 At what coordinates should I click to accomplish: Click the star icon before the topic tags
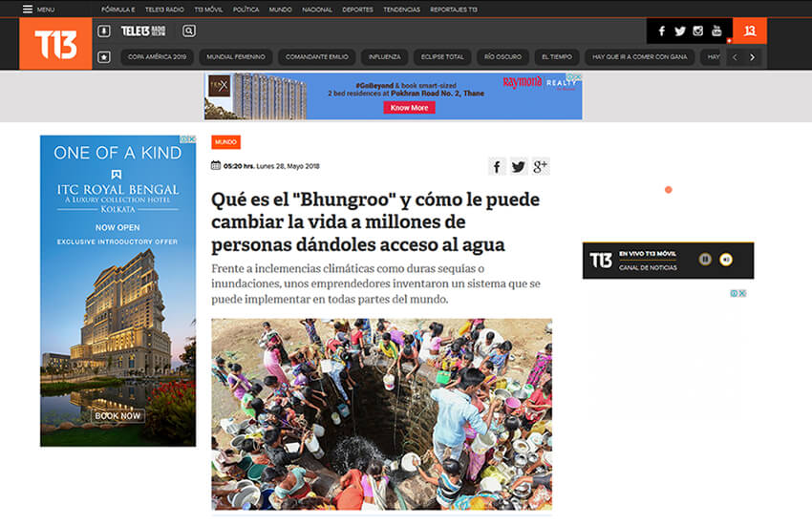click(104, 57)
